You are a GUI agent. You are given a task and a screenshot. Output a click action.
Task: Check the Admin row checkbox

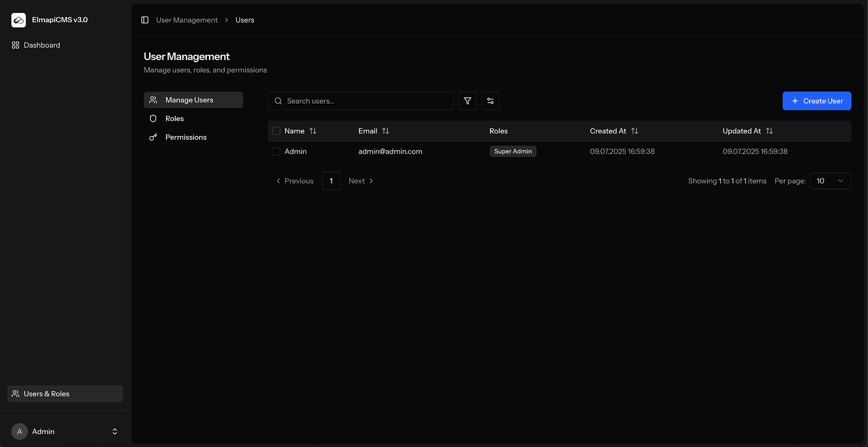click(276, 152)
